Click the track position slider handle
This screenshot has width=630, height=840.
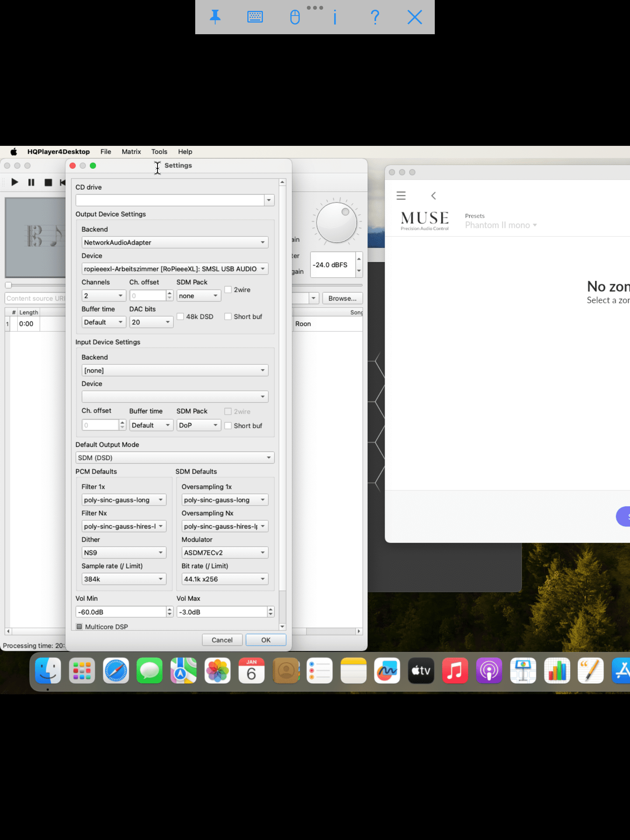click(x=8, y=285)
